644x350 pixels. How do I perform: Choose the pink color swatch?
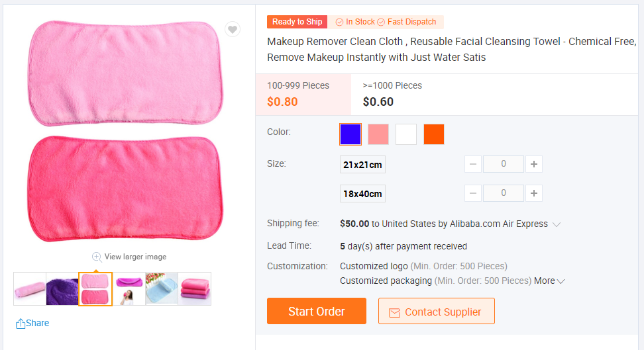378,134
